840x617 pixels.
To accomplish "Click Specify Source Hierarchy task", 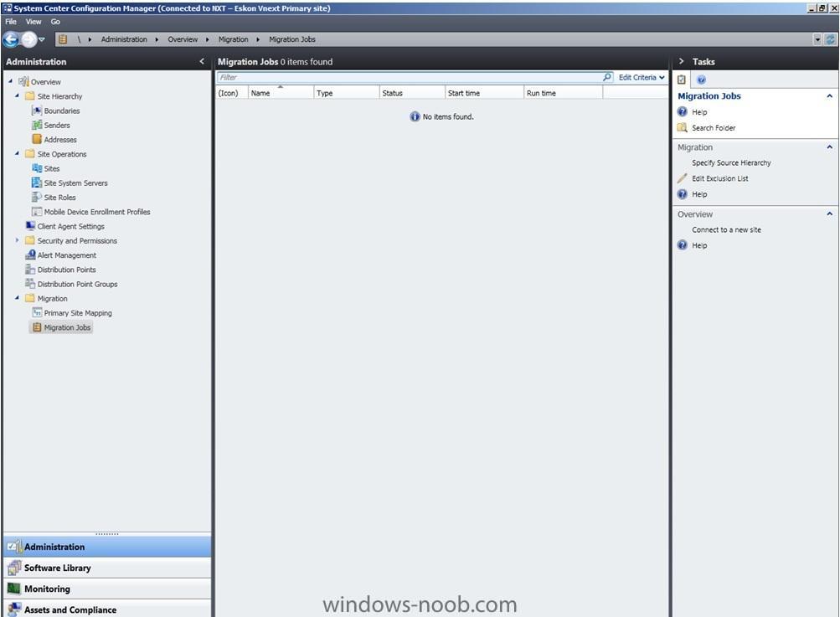I will 731,162.
